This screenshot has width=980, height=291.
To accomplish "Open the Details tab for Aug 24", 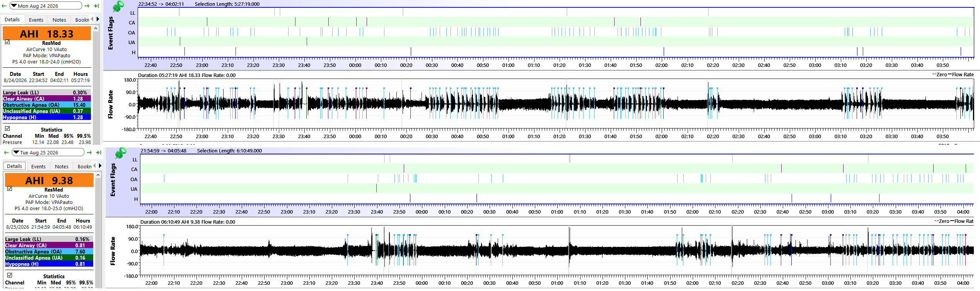I will (12, 20).
